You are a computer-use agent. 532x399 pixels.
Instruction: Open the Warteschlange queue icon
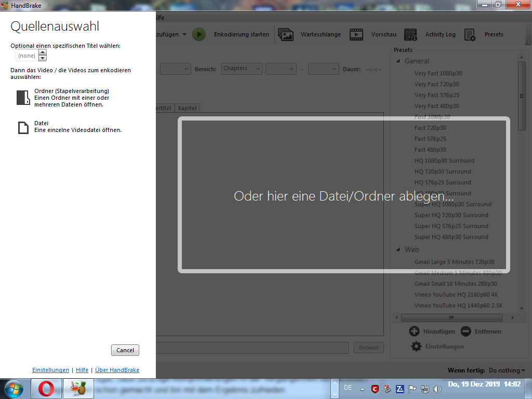[x=286, y=34]
